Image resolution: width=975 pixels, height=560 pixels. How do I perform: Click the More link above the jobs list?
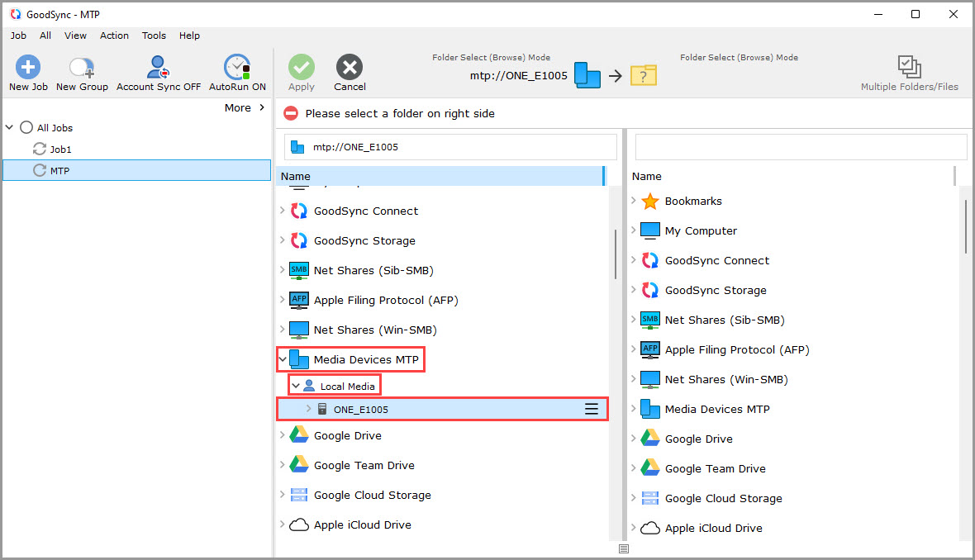(x=237, y=107)
